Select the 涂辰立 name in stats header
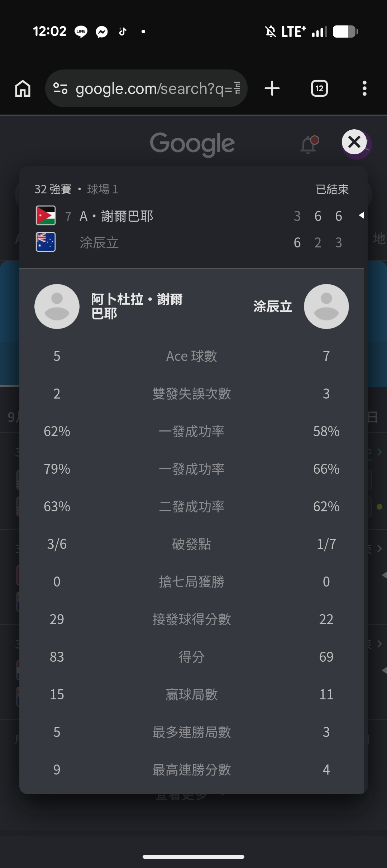This screenshot has width=387, height=868. [x=273, y=307]
